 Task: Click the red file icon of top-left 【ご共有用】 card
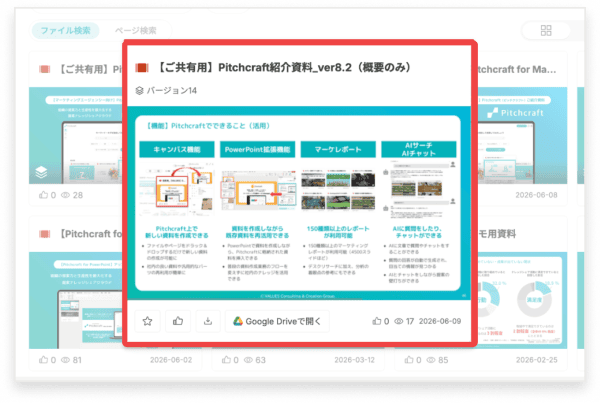(45, 69)
